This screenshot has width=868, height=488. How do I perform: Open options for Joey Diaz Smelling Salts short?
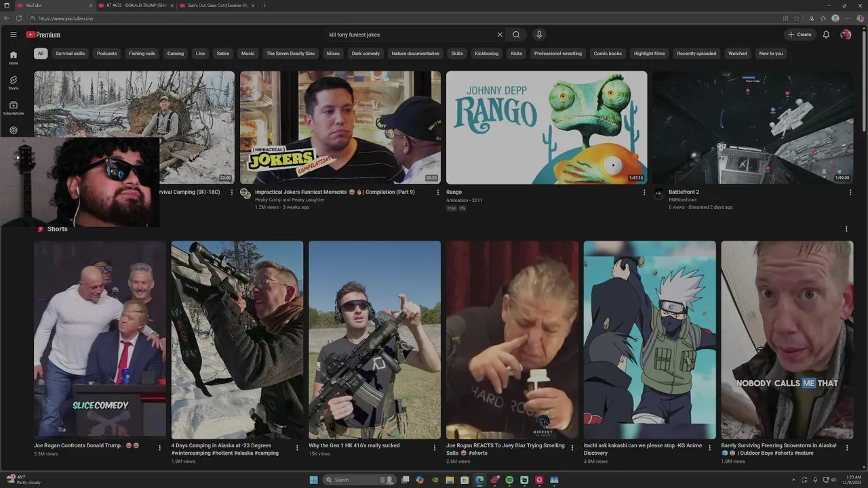(572, 448)
